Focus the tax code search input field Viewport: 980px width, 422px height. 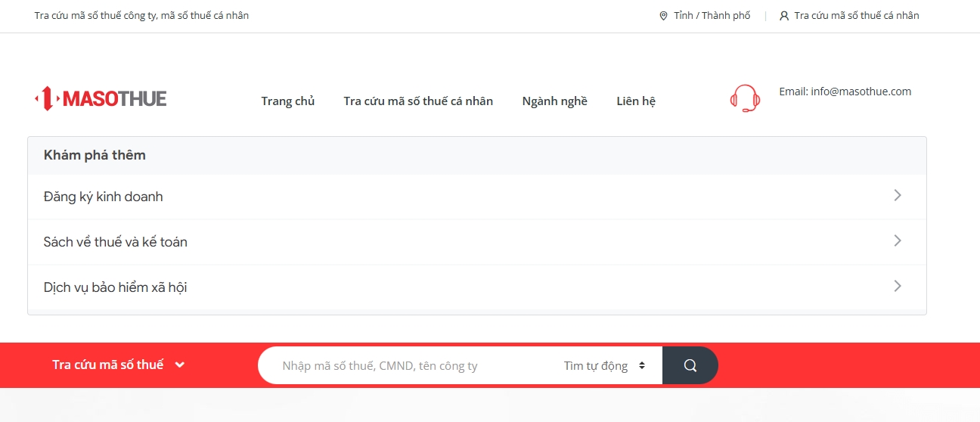point(408,366)
